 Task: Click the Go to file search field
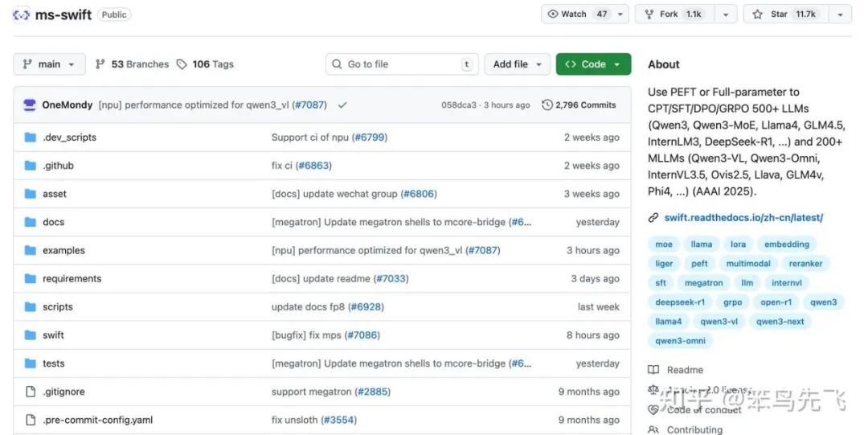[x=402, y=64]
